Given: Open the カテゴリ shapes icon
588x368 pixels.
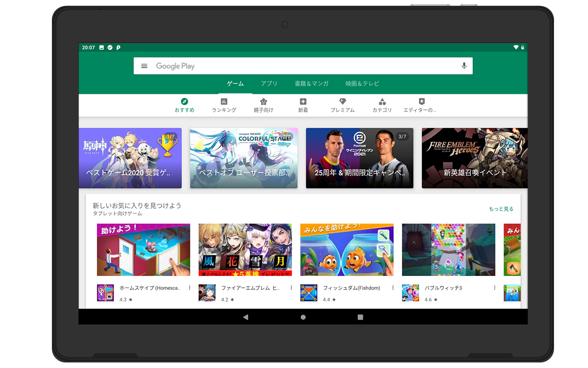Looking at the screenshot, I should coord(382,102).
